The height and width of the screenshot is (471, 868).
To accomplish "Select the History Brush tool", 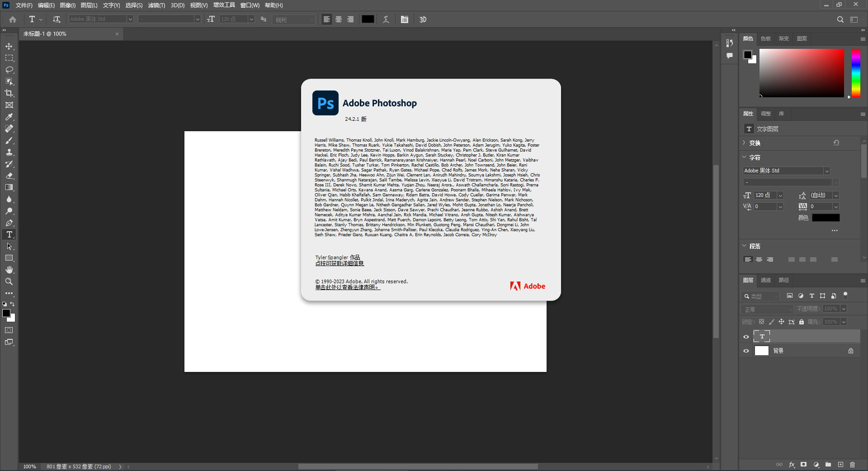I will [9, 164].
